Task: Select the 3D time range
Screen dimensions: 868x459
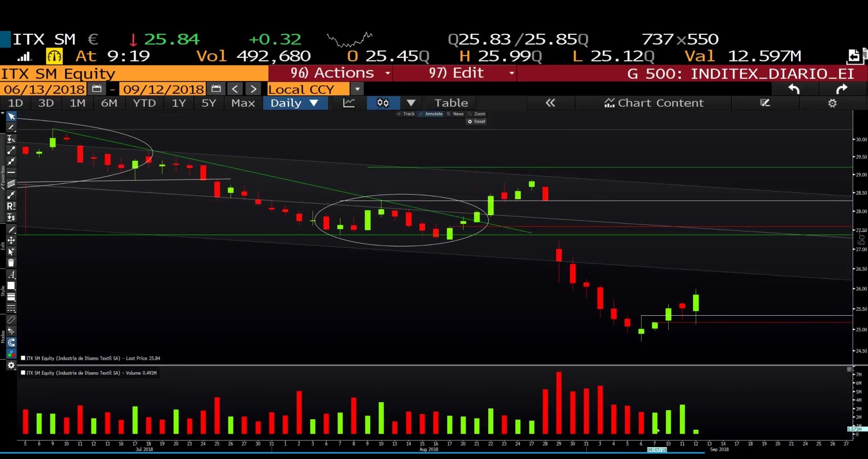Action: click(x=46, y=103)
